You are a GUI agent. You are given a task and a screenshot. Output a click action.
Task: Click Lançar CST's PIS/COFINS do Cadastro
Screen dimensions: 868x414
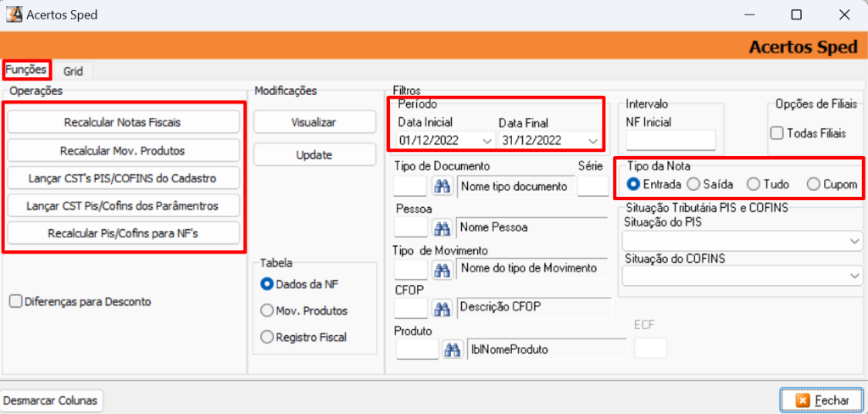pyautogui.click(x=124, y=178)
